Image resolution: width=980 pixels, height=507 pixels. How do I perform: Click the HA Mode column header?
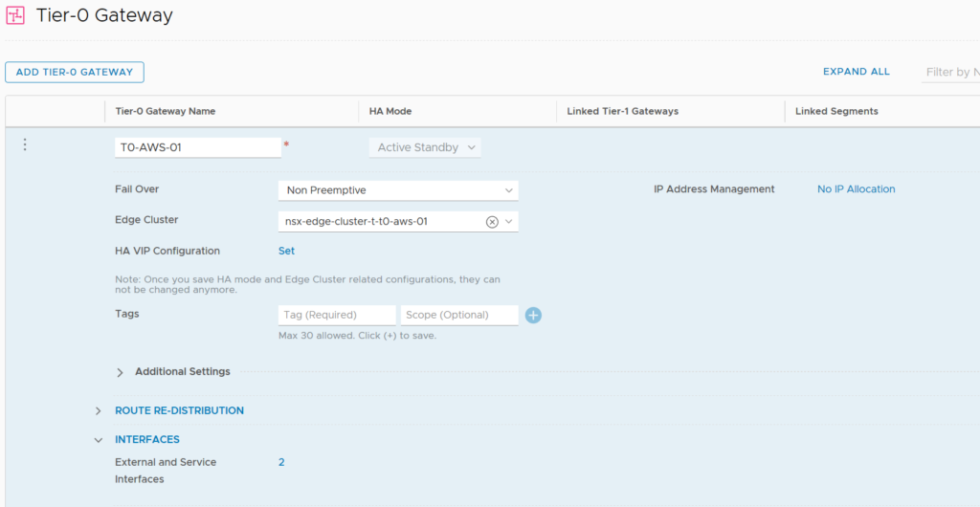click(x=390, y=112)
